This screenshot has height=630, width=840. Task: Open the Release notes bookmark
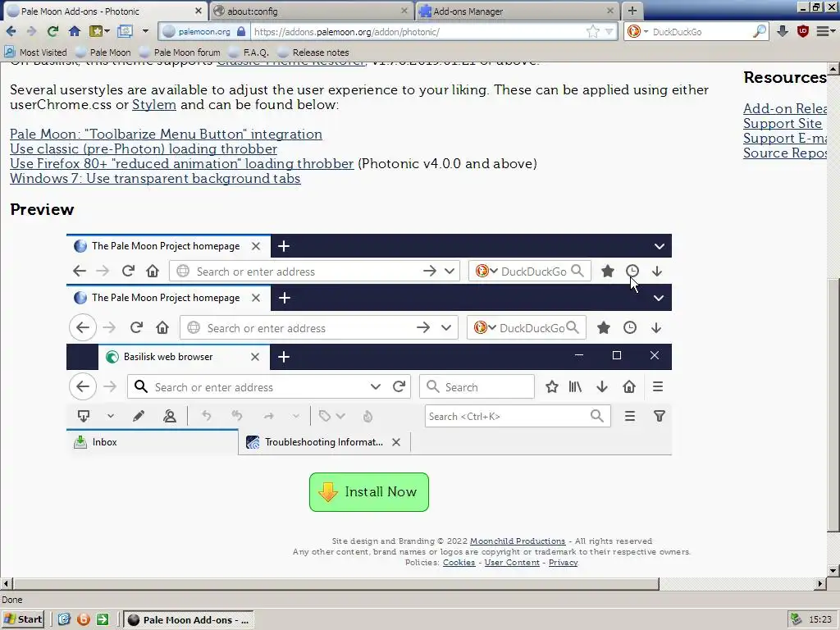(x=313, y=52)
